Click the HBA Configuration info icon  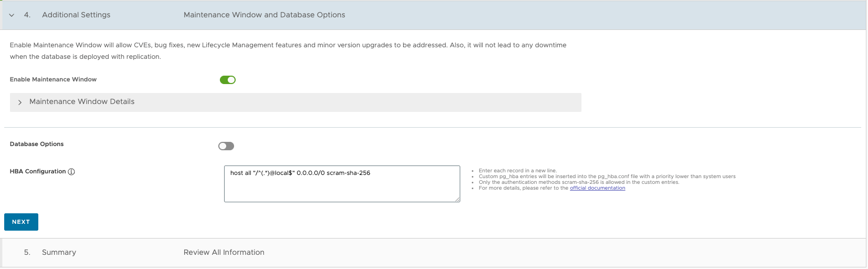point(71,172)
